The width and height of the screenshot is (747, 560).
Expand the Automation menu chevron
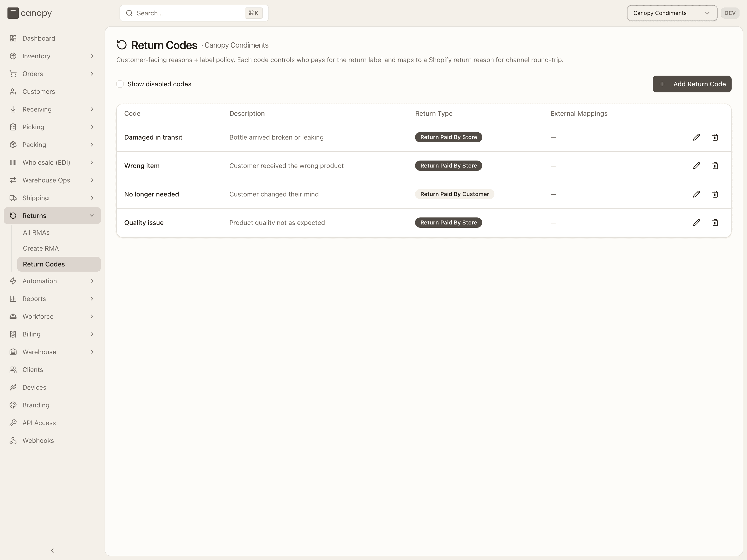92,281
